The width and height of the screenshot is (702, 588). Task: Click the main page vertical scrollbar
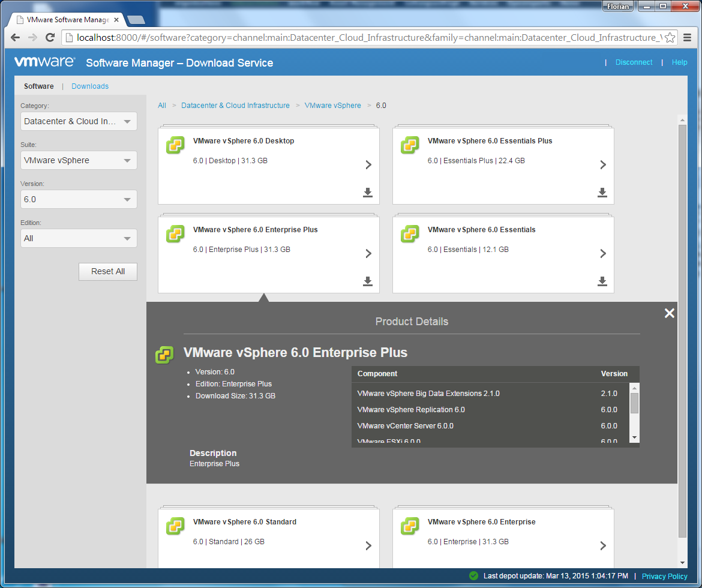(682, 331)
